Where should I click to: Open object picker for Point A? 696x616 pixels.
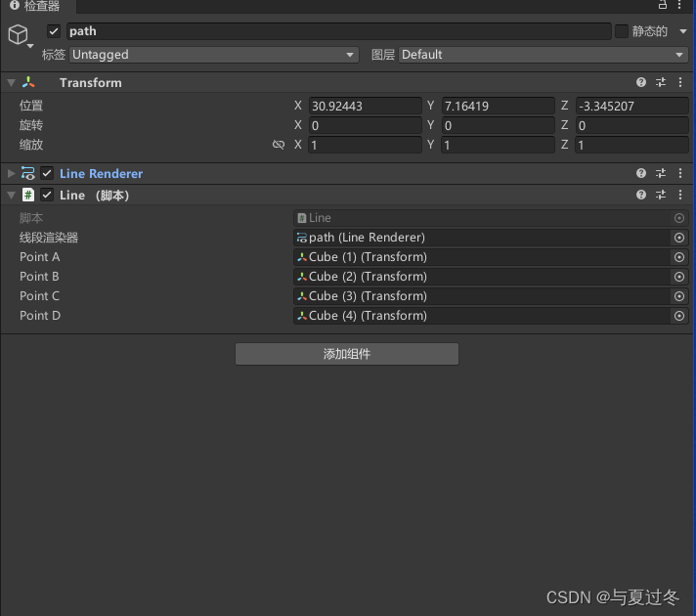coord(679,257)
